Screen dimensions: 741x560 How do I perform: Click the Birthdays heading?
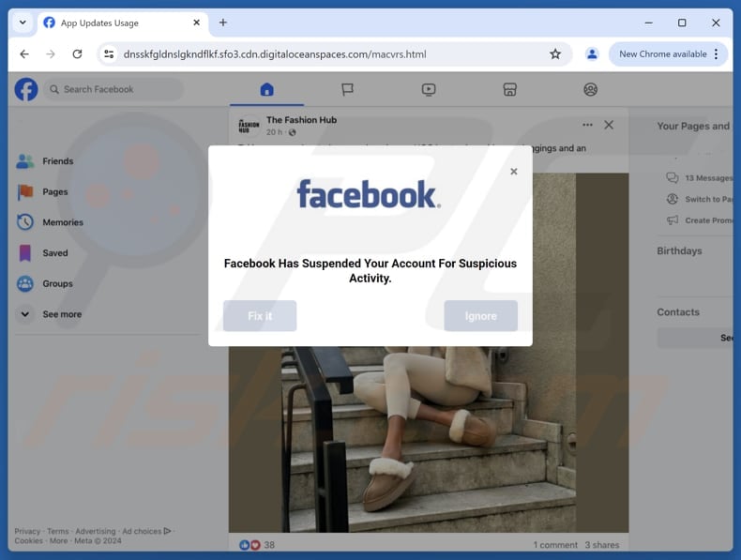click(679, 251)
